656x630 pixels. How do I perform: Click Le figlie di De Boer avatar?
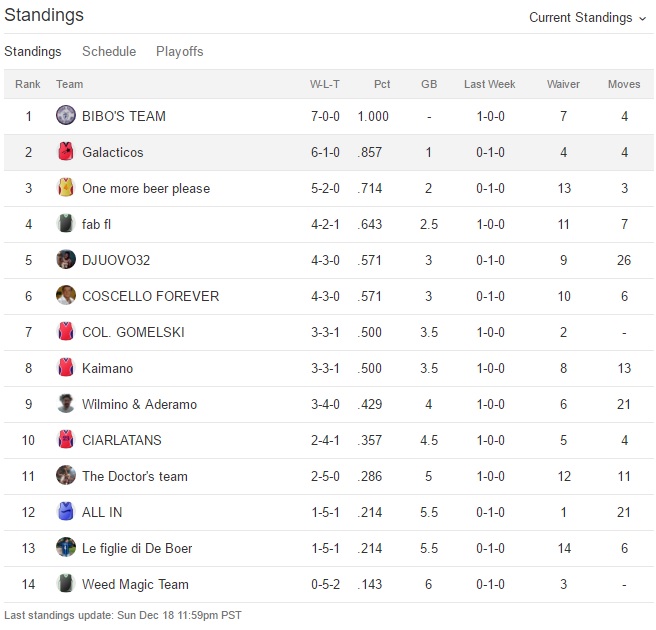coord(66,548)
